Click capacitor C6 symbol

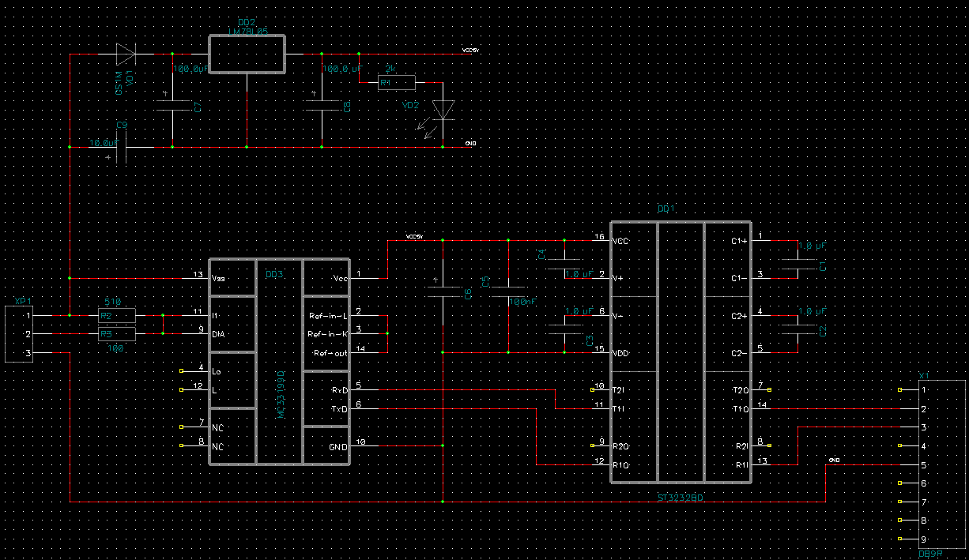[x=443, y=292]
